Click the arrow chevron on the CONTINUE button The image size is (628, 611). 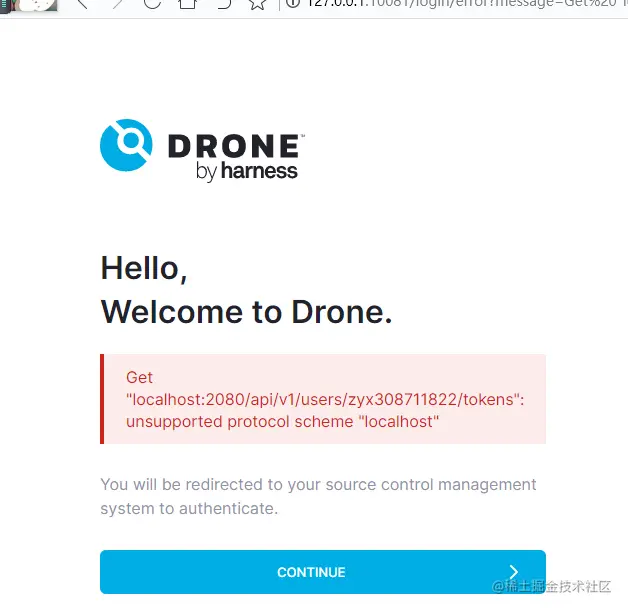coord(513,571)
